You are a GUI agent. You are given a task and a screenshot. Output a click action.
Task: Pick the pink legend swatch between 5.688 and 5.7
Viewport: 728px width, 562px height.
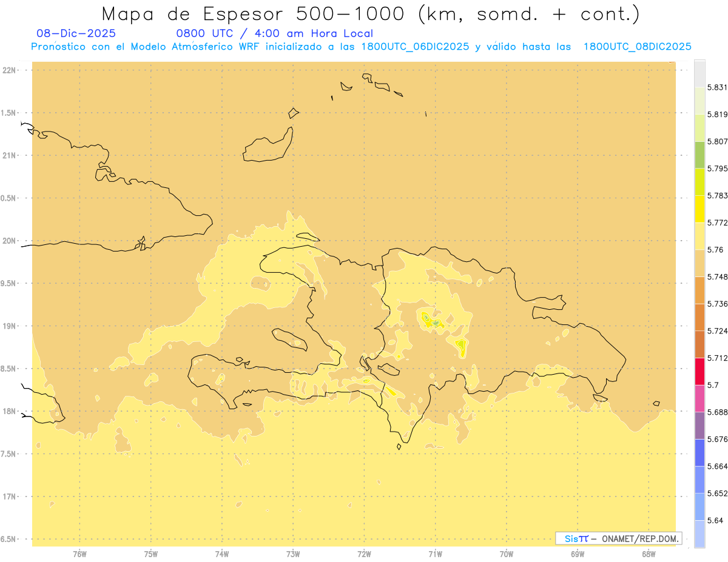tap(699, 398)
